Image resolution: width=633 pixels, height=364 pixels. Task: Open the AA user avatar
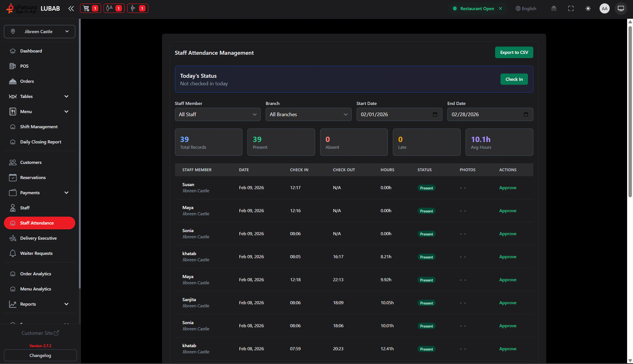pos(604,8)
